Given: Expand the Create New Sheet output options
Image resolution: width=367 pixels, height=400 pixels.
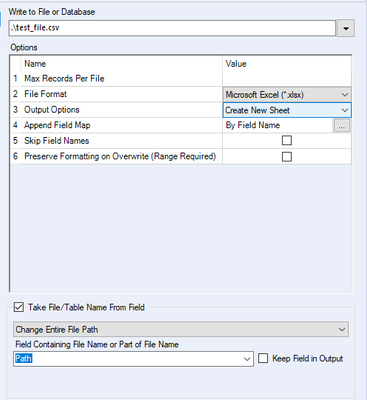Looking at the screenshot, I should coord(287,110).
